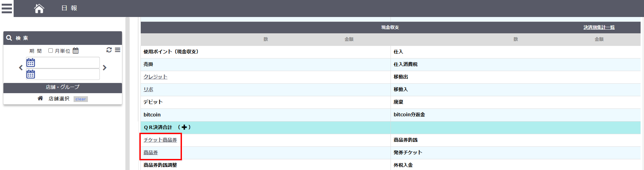Open the 決済別集計一覧 link

(x=599, y=28)
